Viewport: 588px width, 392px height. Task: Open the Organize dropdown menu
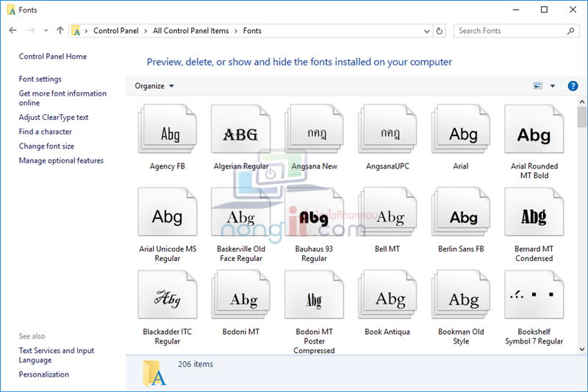154,86
